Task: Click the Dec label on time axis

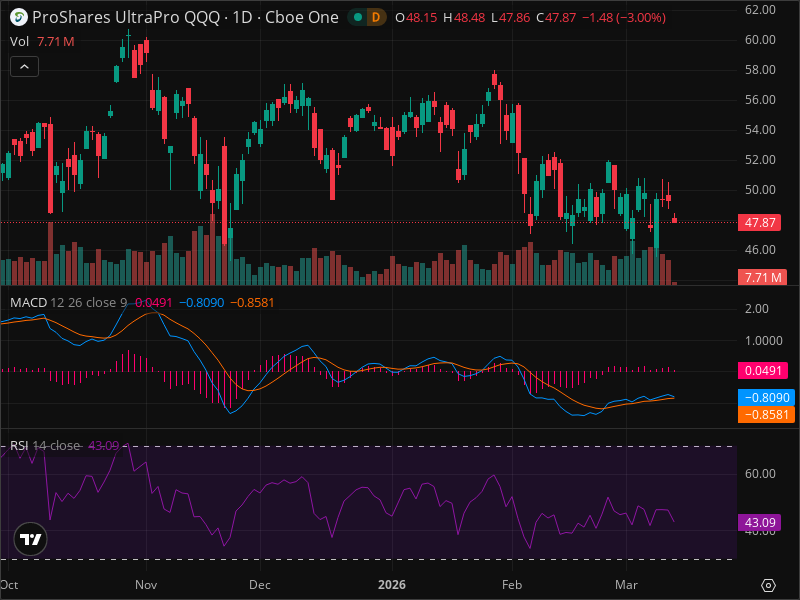Action: pyautogui.click(x=260, y=585)
